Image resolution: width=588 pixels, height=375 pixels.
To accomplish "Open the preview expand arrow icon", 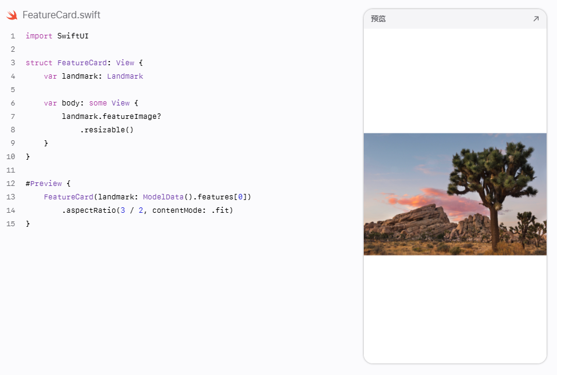I will tap(536, 19).
